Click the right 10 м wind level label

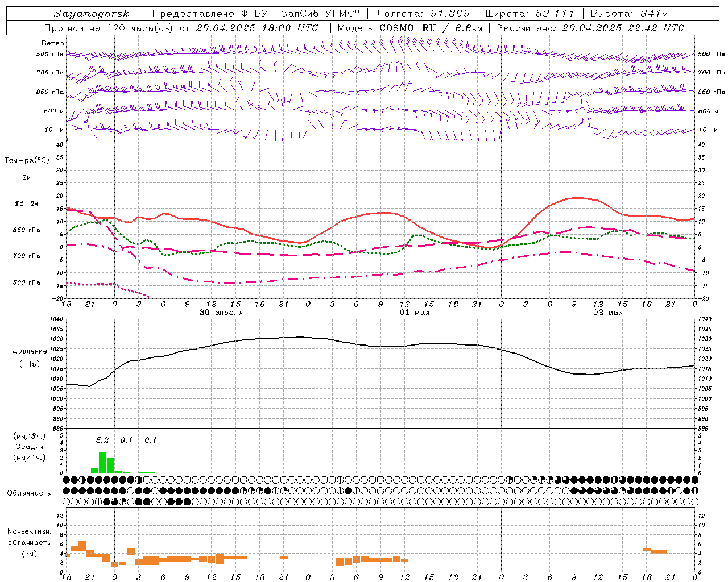(x=707, y=130)
